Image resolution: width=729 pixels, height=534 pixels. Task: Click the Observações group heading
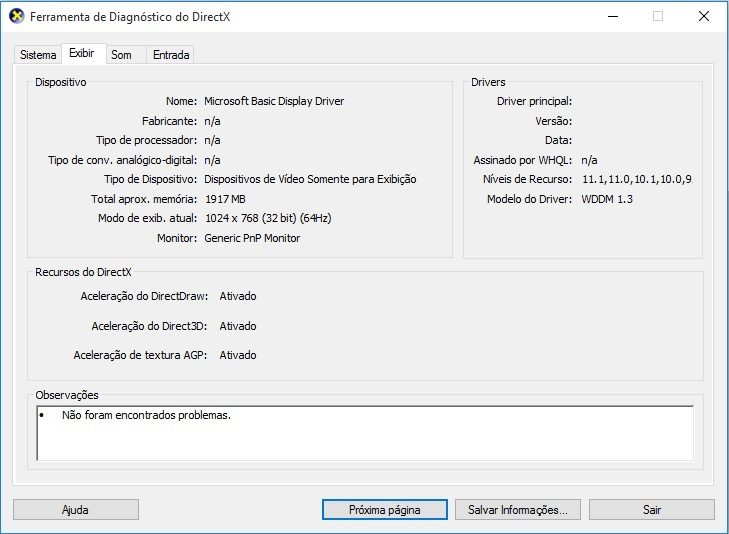pyautogui.click(x=67, y=395)
